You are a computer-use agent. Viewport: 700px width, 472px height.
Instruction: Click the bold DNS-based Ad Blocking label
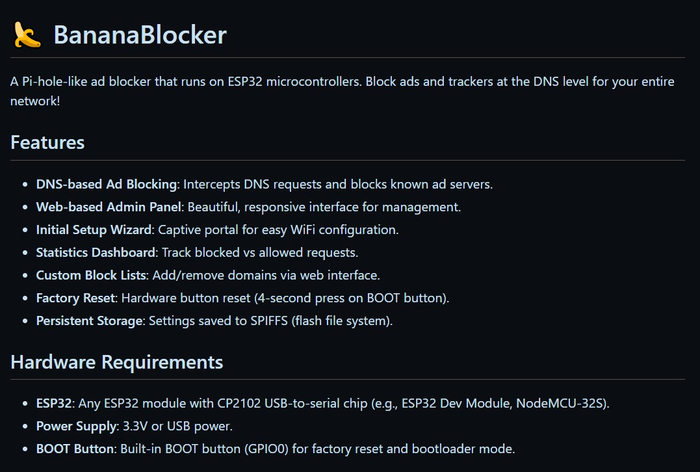coord(106,184)
